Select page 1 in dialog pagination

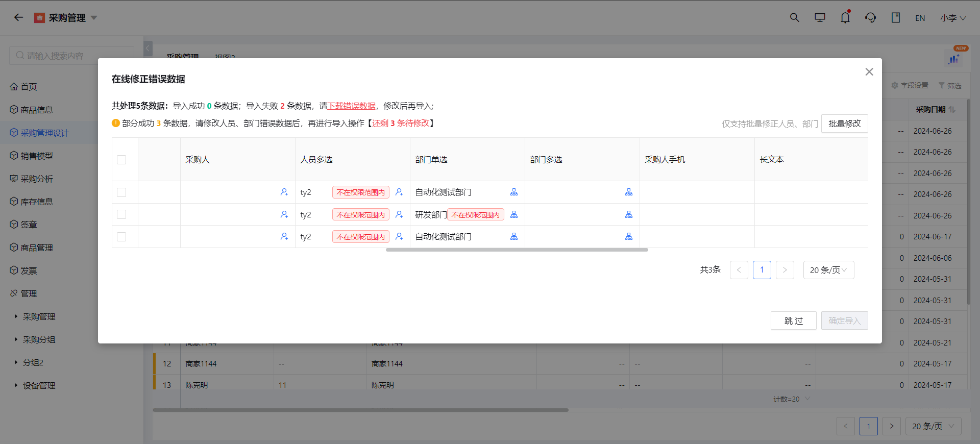pos(762,270)
